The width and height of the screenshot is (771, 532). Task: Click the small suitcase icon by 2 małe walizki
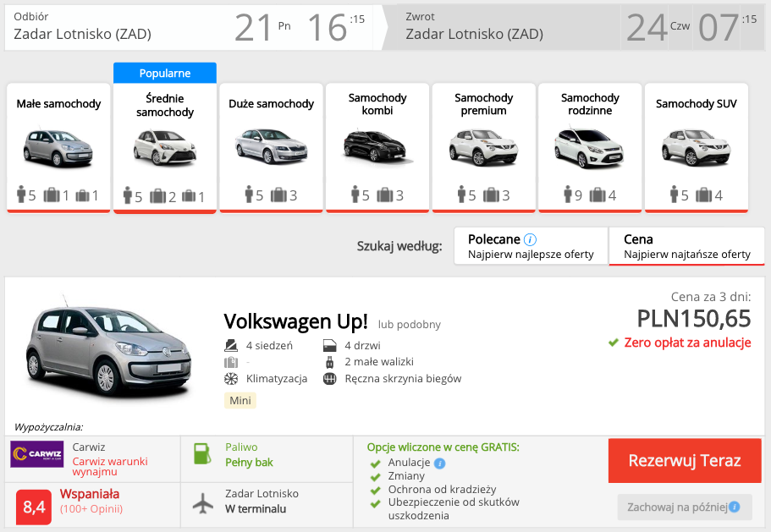329,362
